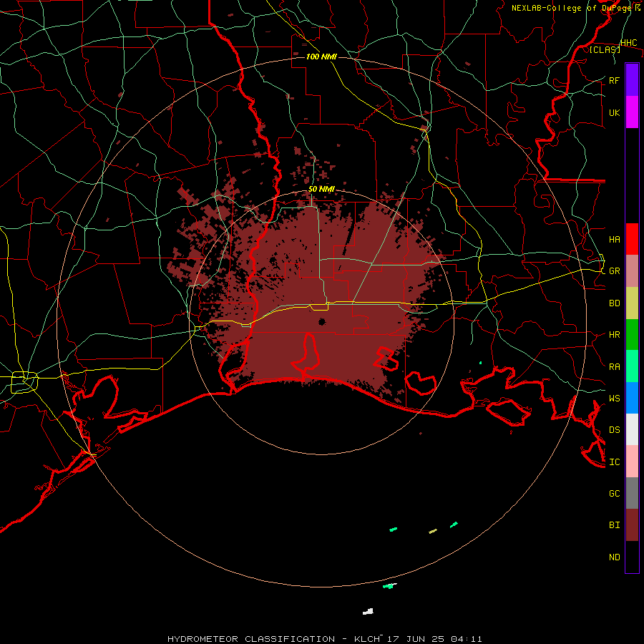
Task: Click the HHC product label
Action: pos(628,43)
